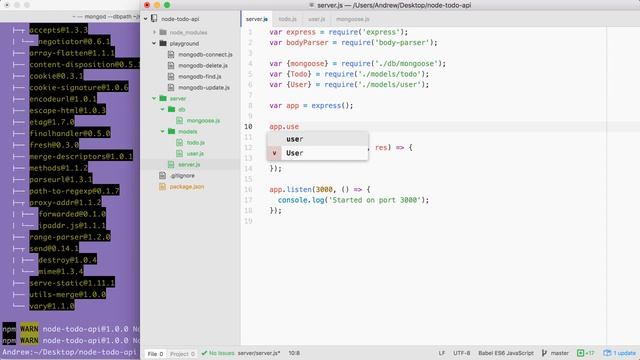640x360 pixels.
Task: Click 'finalhandler@0.5.0' in the terminal window
Action: coord(70,133)
